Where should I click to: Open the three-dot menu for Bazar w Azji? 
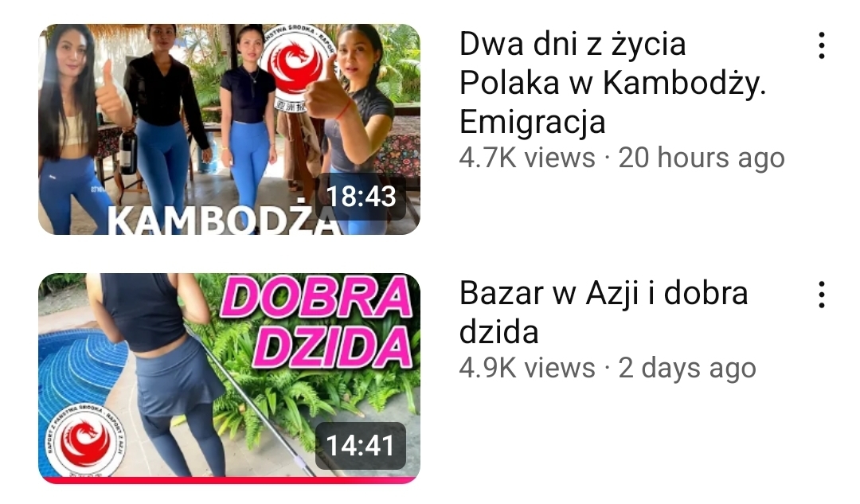point(821,295)
